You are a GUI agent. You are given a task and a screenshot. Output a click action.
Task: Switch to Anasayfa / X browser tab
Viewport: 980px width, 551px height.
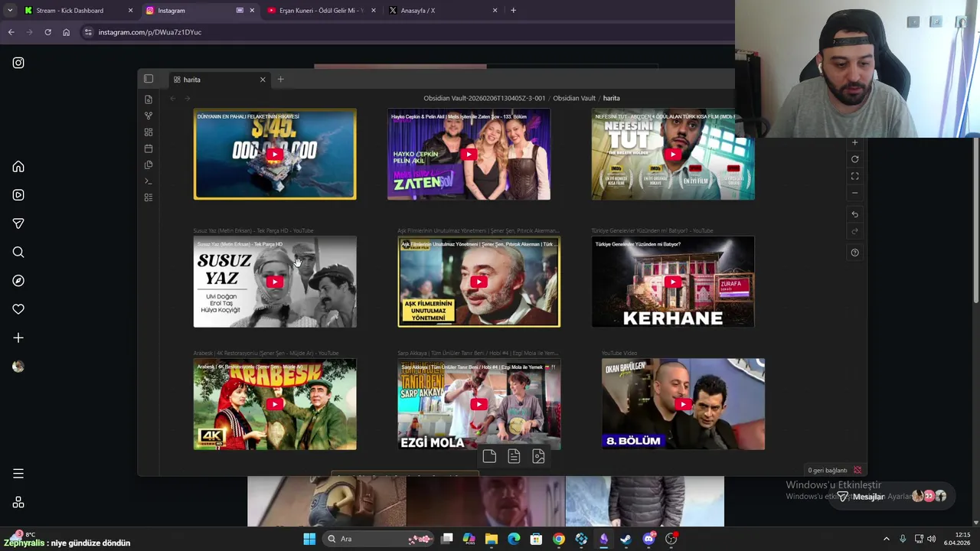coord(443,11)
